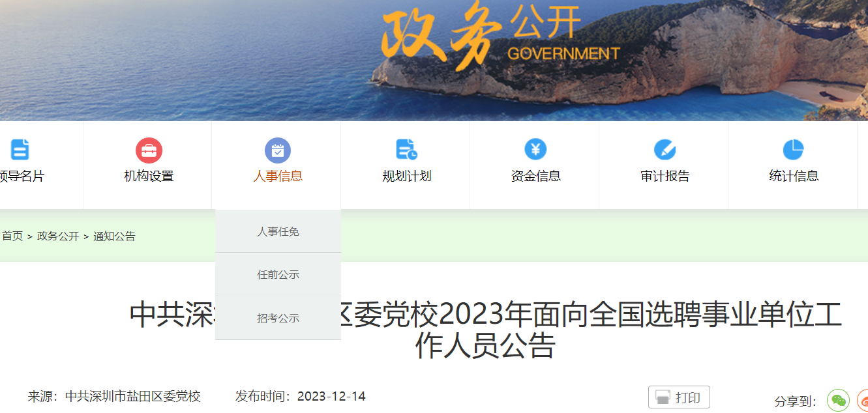Click the publish date 2023-12-14
The image size is (868, 413).
(x=331, y=396)
